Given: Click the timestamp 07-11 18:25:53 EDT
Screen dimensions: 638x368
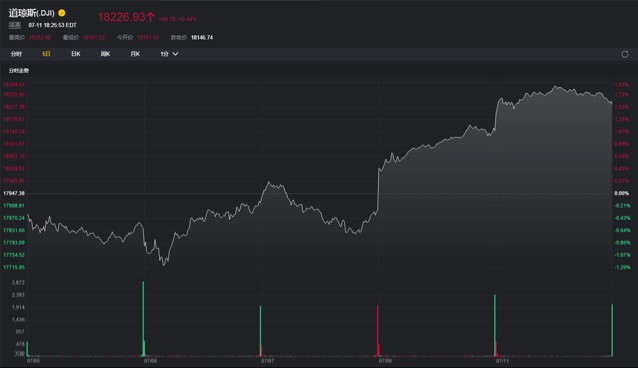Looking at the screenshot, I should tap(52, 25).
